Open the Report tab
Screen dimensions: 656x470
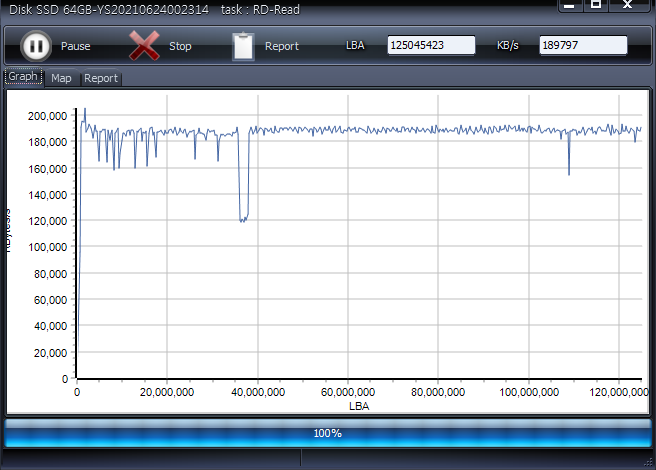(101, 78)
